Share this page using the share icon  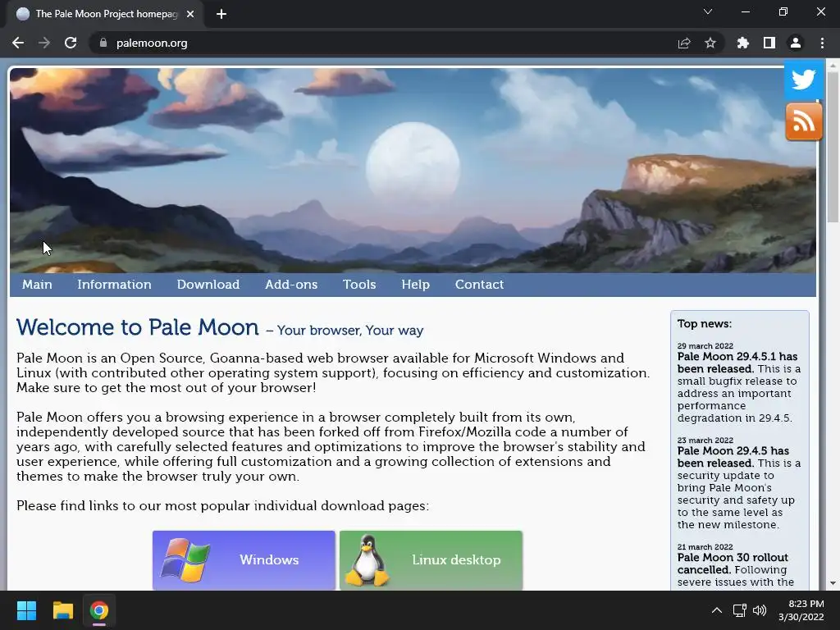tap(684, 43)
